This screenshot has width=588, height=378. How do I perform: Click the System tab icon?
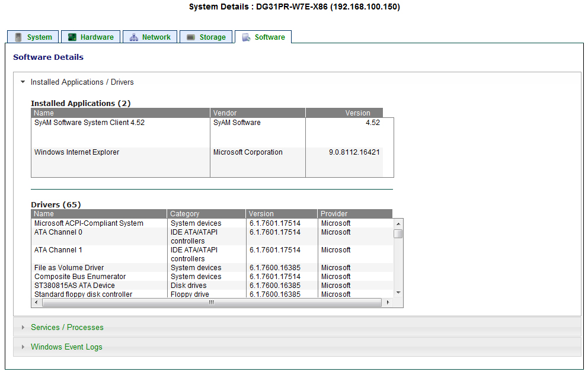click(x=18, y=37)
